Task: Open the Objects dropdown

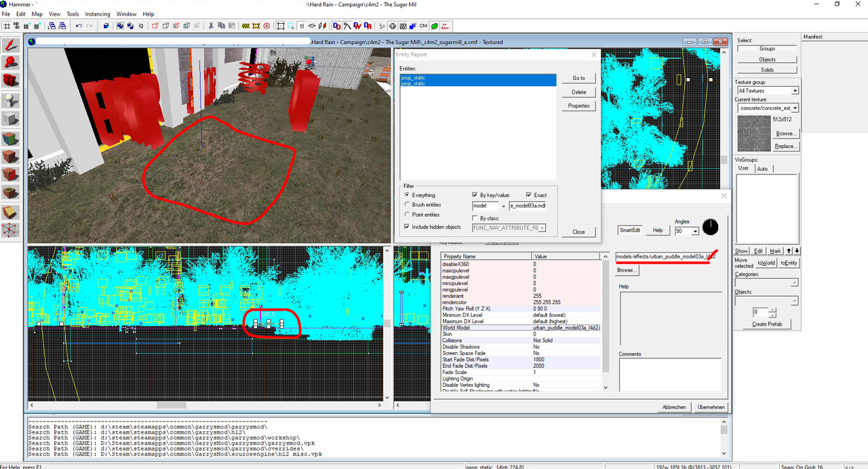Action: tap(795, 301)
